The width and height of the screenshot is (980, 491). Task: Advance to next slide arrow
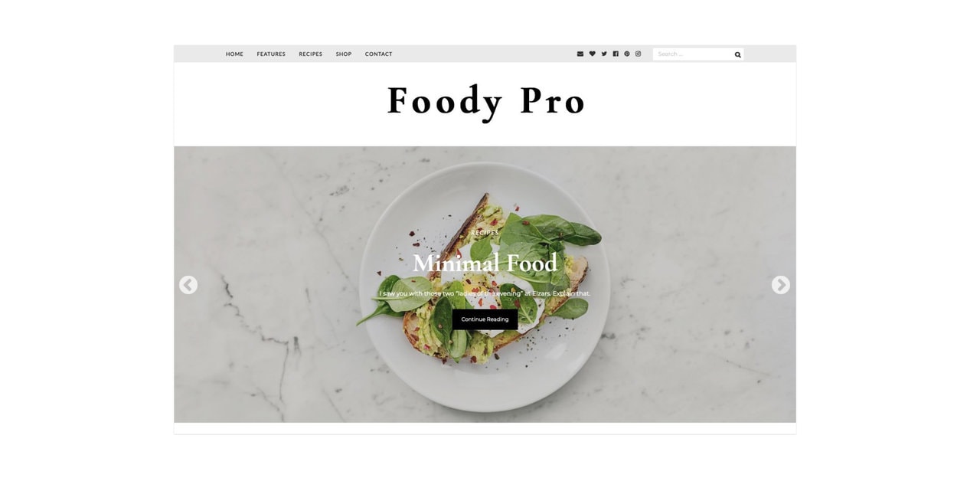[780, 285]
